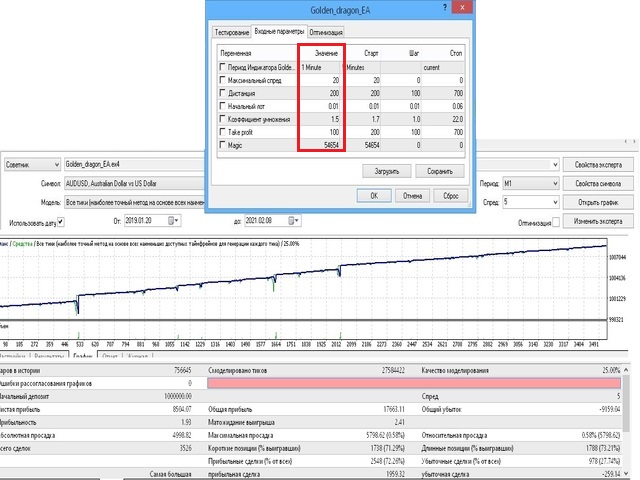Open Свойства эксперта button
Viewport: 640px width, 480px height.
(598, 164)
